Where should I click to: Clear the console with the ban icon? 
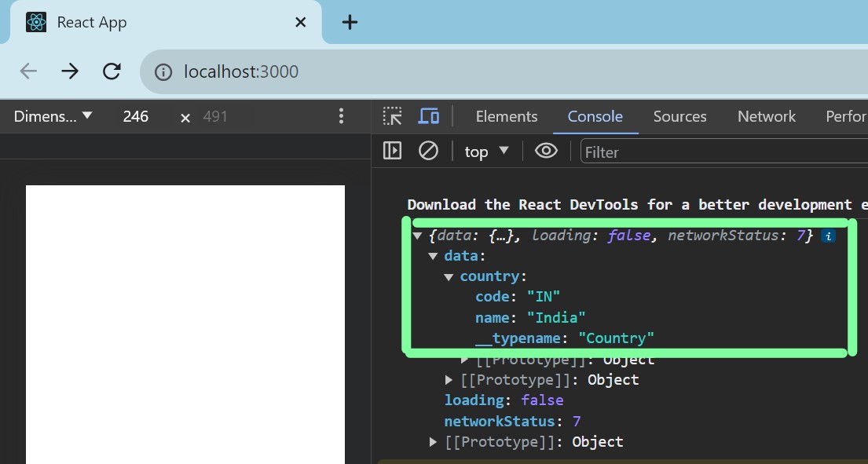[x=428, y=151]
